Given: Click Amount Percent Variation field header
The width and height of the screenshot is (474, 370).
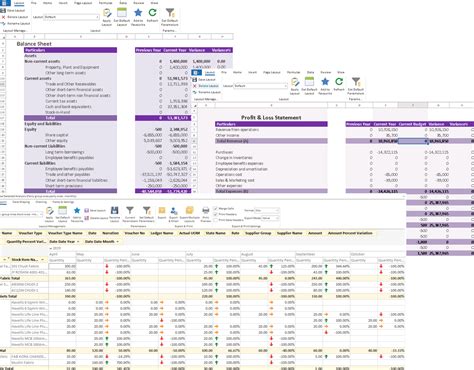Looking at the screenshot, I should (x=350, y=233).
